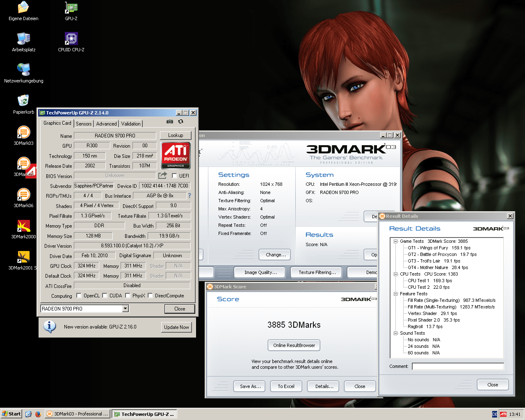The image size is (525, 420).
Task: Launch the 3DMark2001 SE desktop shortcut
Action: (x=23, y=260)
